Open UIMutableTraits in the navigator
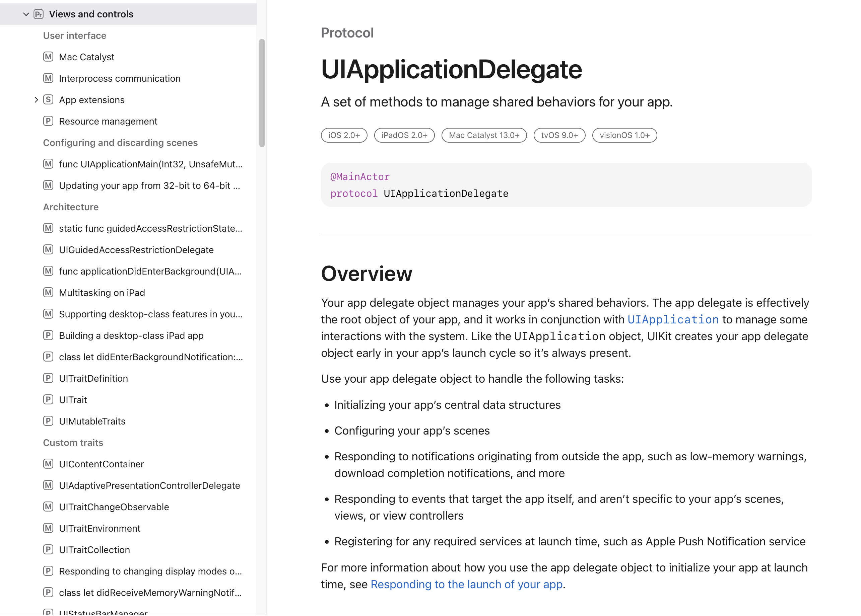Viewport: 861px width, 616px height. (x=92, y=421)
